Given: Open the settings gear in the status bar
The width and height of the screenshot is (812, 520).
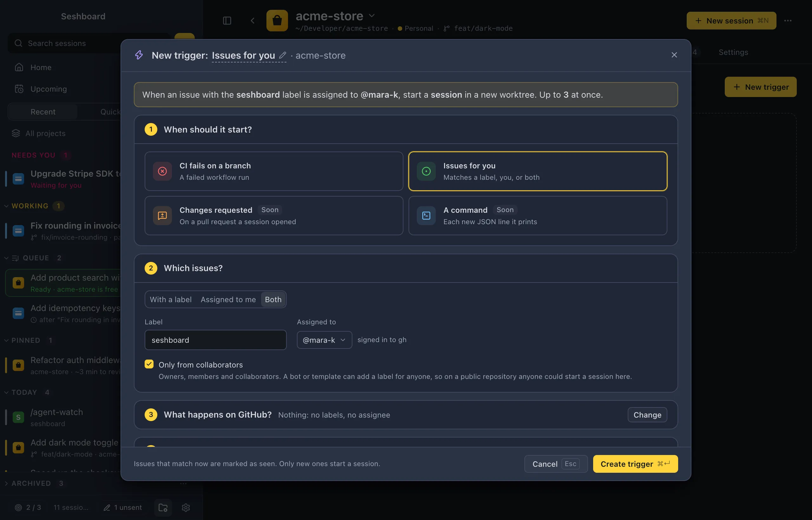Looking at the screenshot, I should [x=186, y=507].
